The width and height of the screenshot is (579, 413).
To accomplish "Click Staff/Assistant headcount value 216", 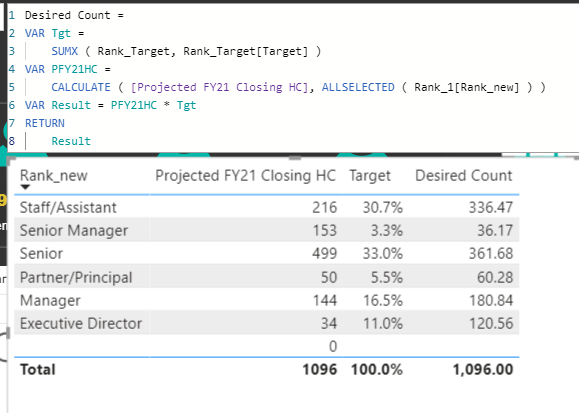I will [x=324, y=208].
